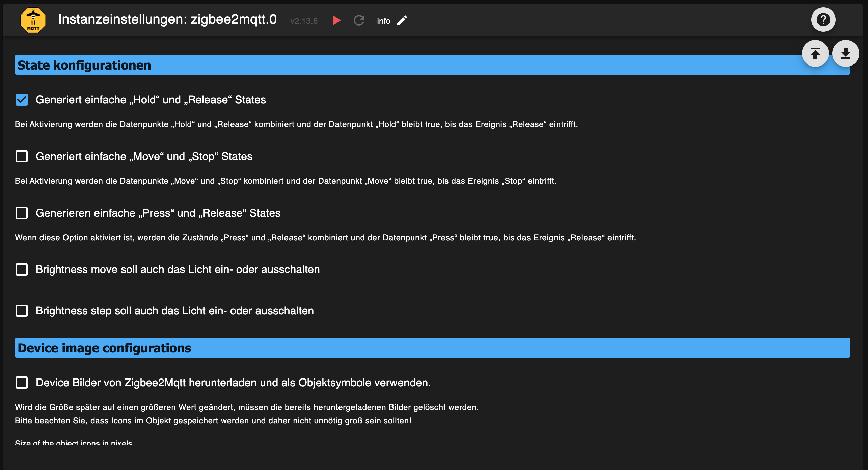Click the Hold/Release description starting 'Bei Aktivierung werden'
The image size is (868, 470).
(x=296, y=124)
